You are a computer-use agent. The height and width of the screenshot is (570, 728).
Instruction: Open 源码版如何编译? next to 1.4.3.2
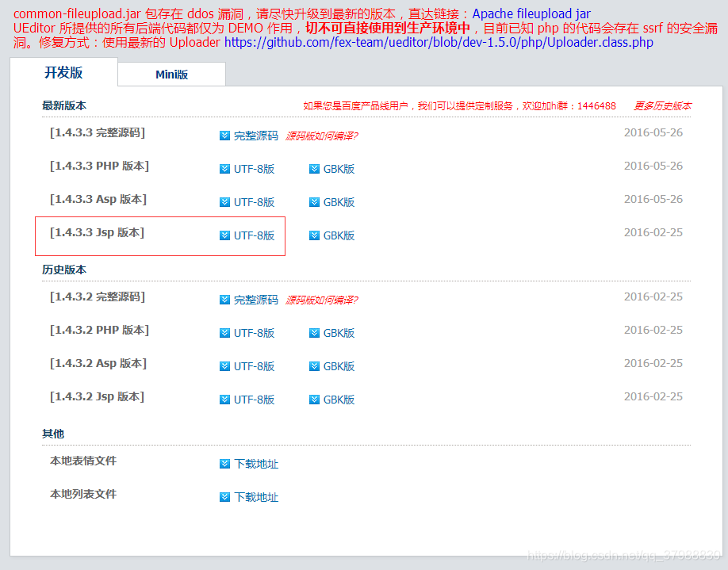322,300
